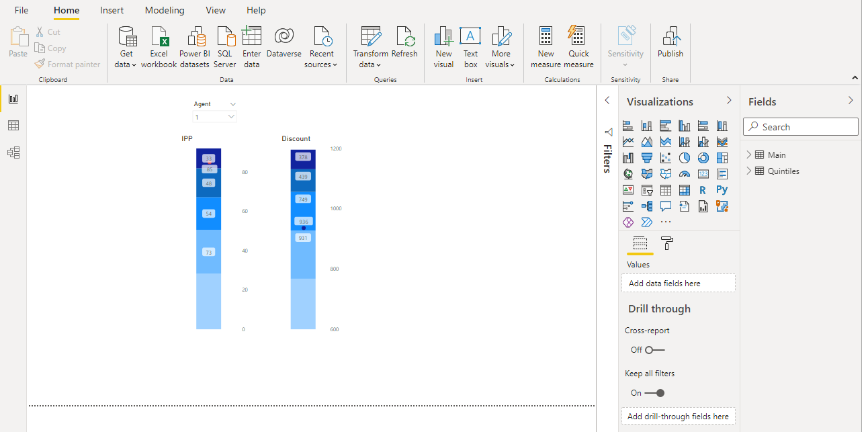Select the slicer visual
The height and width of the screenshot is (432, 868).
pyautogui.click(x=647, y=190)
